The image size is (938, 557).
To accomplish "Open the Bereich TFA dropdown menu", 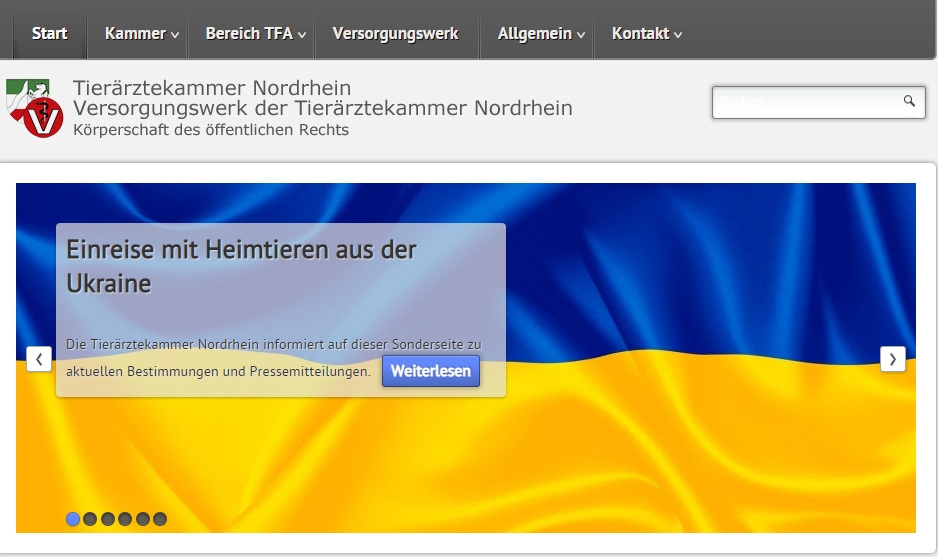I will click(x=255, y=34).
